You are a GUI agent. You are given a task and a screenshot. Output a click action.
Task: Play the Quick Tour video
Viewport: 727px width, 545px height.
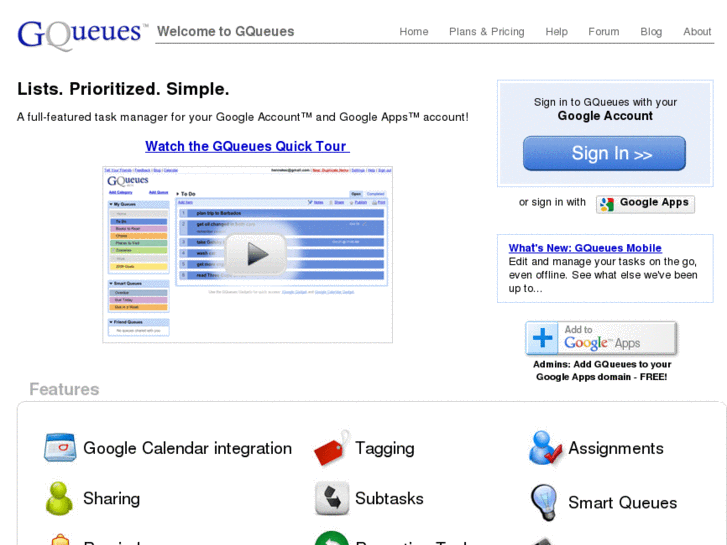255,254
